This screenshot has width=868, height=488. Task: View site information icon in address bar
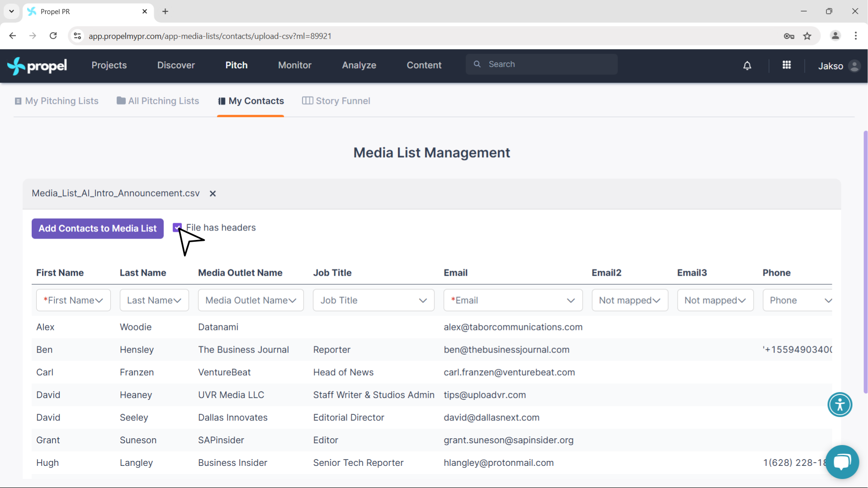coord(78,36)
